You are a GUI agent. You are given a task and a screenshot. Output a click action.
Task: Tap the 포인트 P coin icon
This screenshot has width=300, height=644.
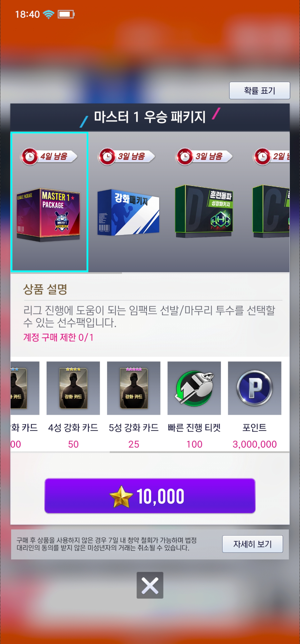[255, 388]
